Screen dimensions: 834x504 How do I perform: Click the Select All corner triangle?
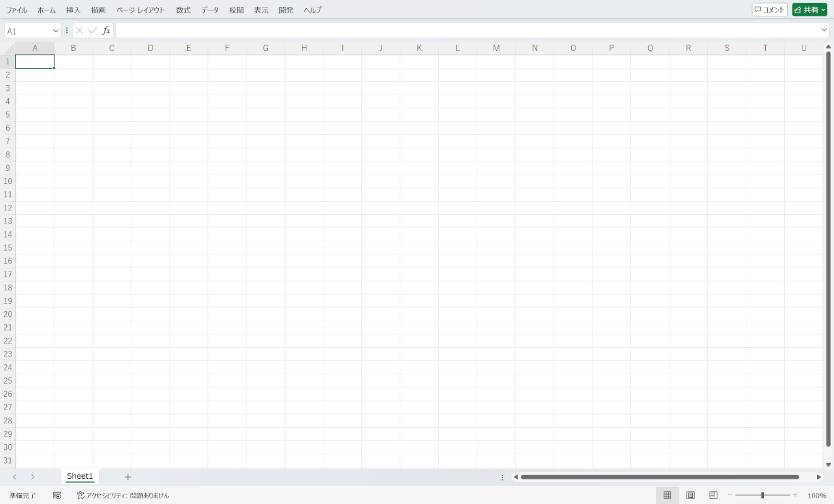(x=8, y=49)
